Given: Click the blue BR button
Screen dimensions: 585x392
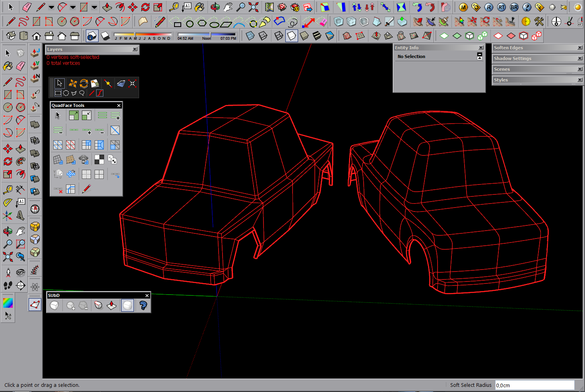Looking at the screenshot, I should pos(514,7).
